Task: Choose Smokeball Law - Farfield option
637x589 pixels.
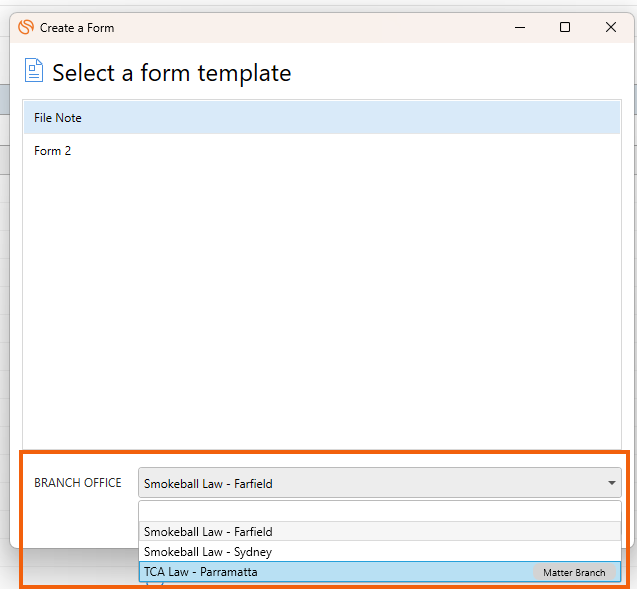Action: (380, 532)
